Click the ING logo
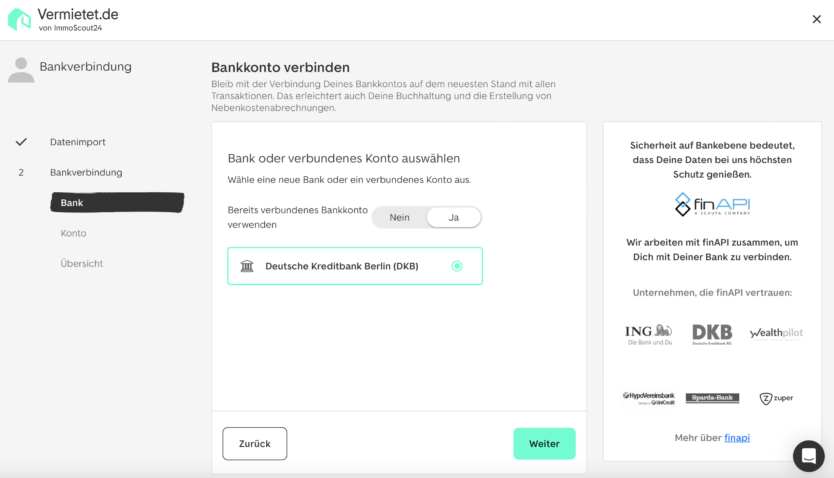 (648, 334)
